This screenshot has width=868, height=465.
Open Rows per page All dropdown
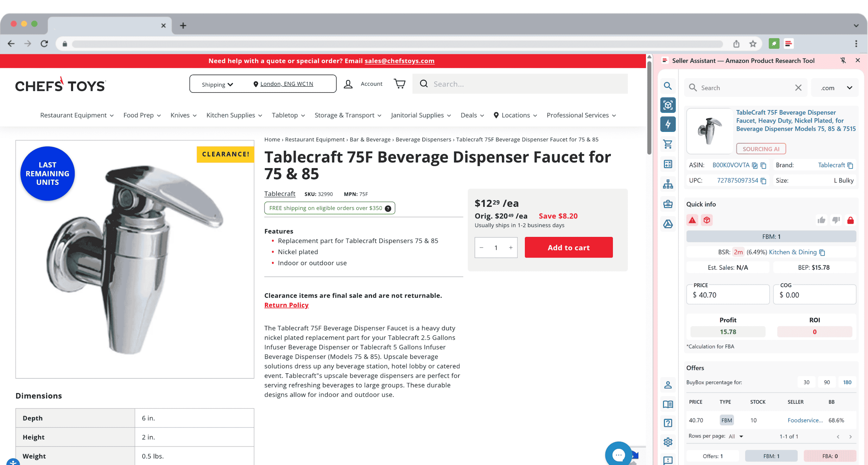coord(736,436)
